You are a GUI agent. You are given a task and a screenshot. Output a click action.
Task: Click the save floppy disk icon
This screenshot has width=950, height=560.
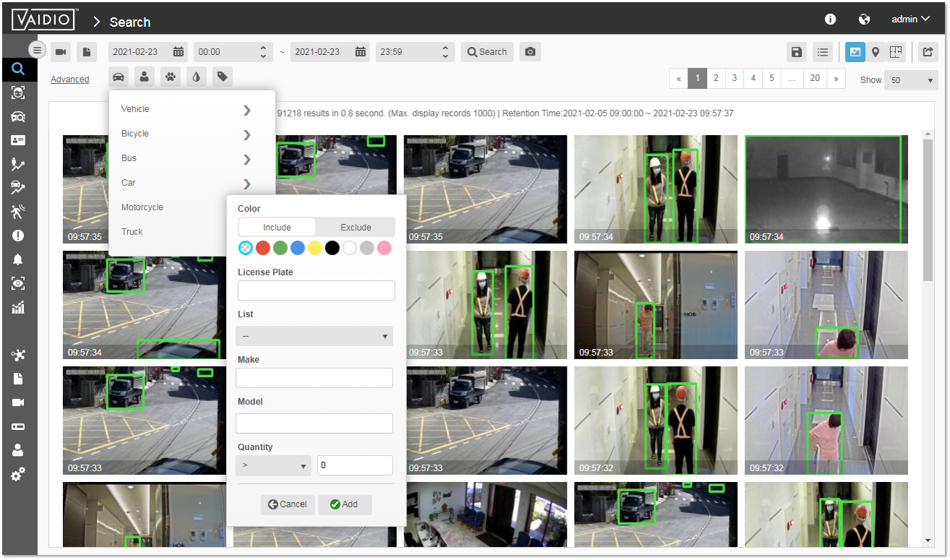click(x=797, y=52)
